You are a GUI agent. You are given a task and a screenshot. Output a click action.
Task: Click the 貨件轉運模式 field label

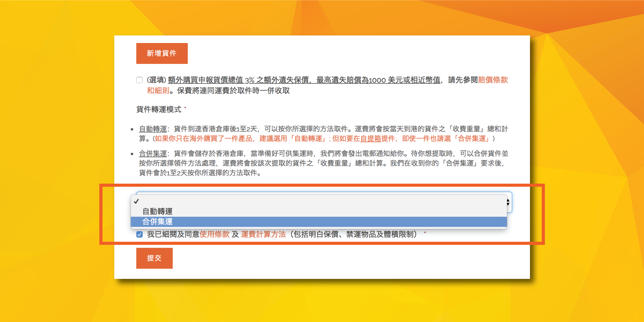pyautogui.click(x=159, y=109)
